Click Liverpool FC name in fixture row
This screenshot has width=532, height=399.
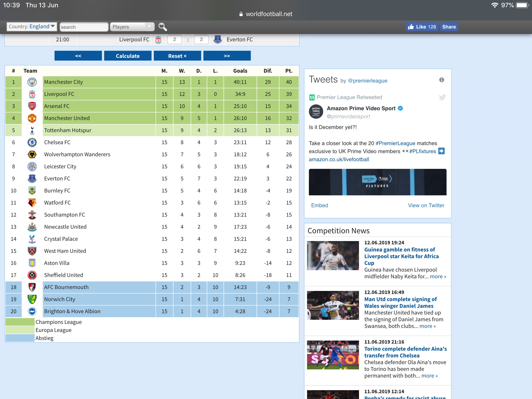[134, 40]
